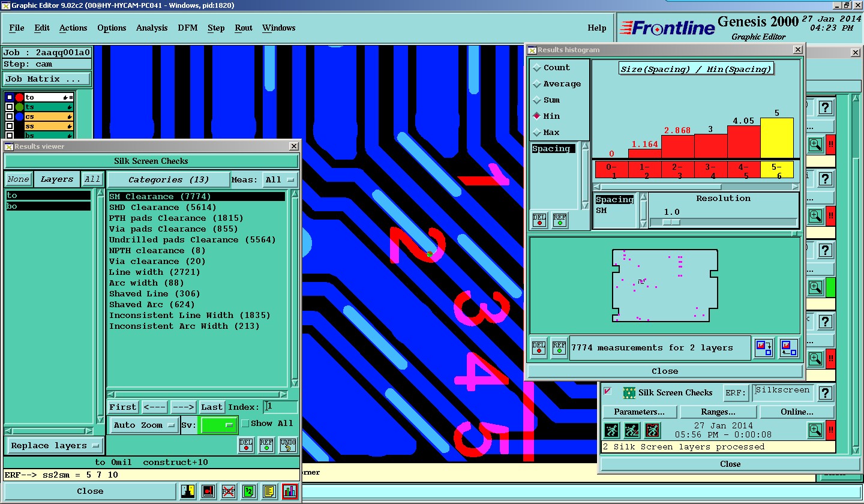Go to next result arrow button
The width and height of the screenshot is (864, 504).
(x=183, y=407)
